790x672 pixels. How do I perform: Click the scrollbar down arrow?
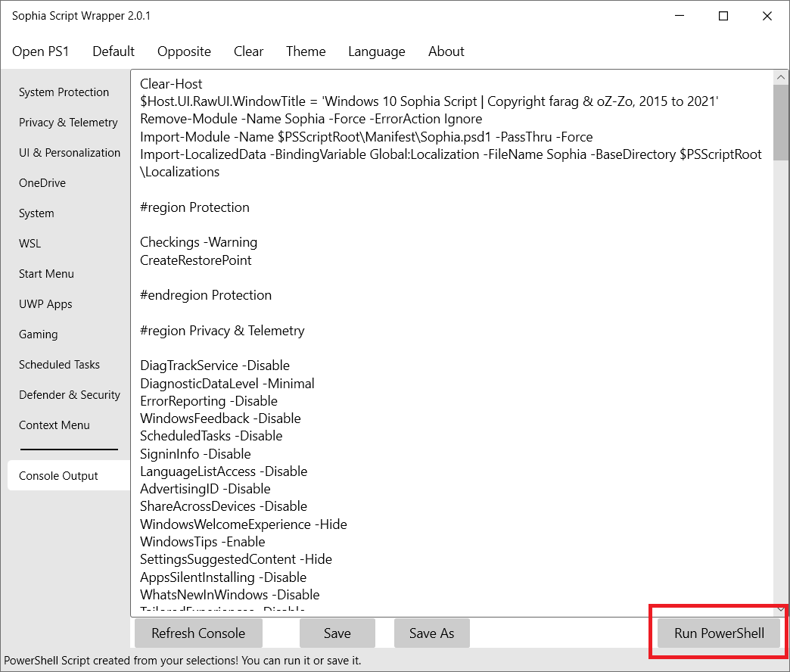pyautogui.click(x=780, y=610)
